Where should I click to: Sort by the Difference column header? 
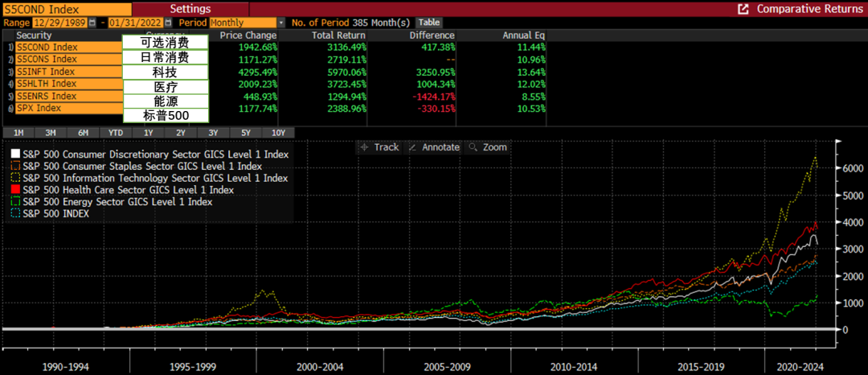(x=433, y=35)
